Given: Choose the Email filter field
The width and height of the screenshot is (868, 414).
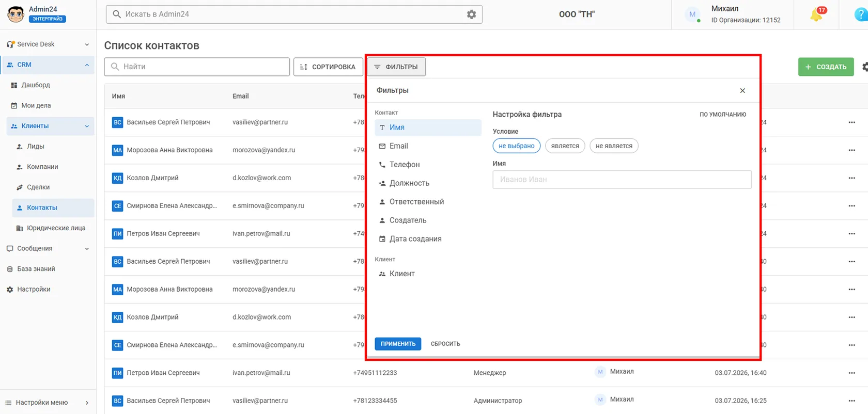Looking at the screenshot, I should point(428,146).
